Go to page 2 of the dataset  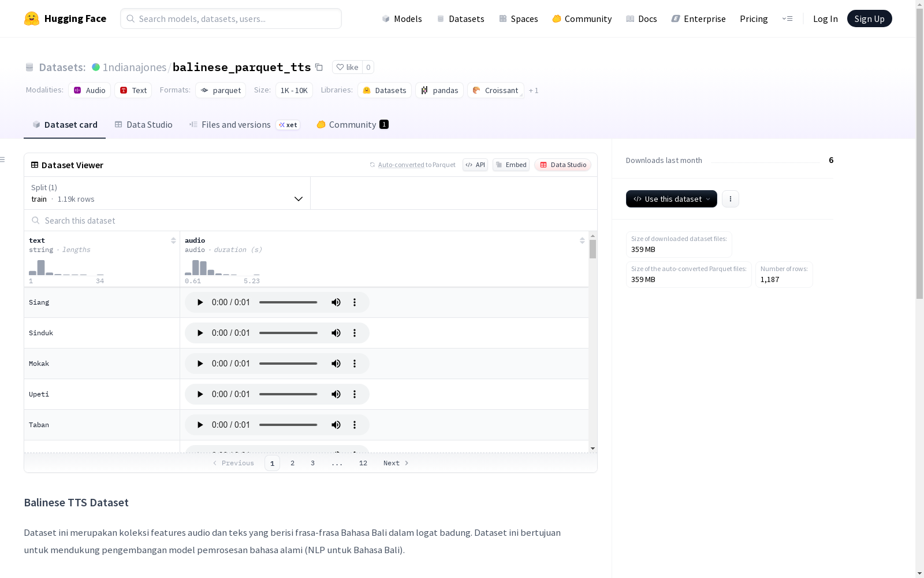point(293,463)
